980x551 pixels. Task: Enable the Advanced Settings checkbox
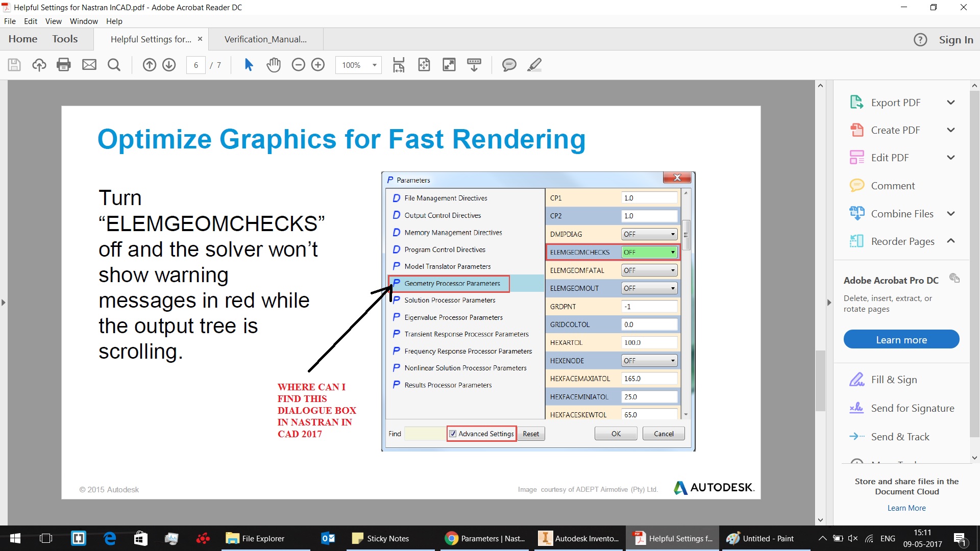pos(453,433)
